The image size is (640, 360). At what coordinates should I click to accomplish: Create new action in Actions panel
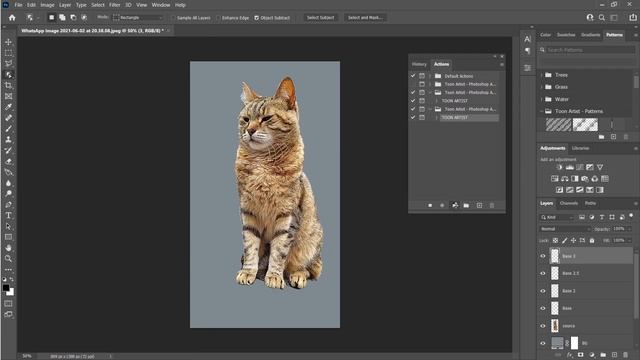point(479,205)
